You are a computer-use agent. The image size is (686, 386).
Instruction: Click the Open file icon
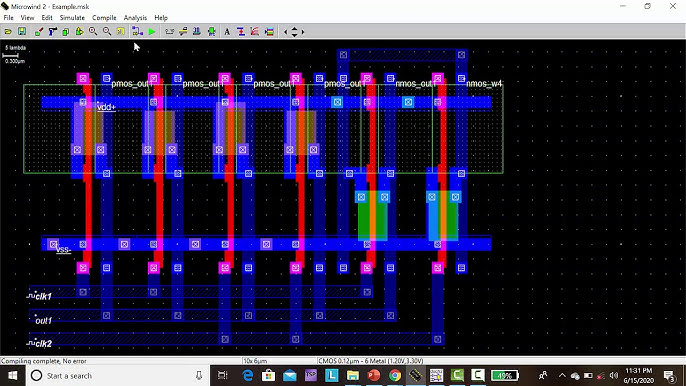pos(8,32)
